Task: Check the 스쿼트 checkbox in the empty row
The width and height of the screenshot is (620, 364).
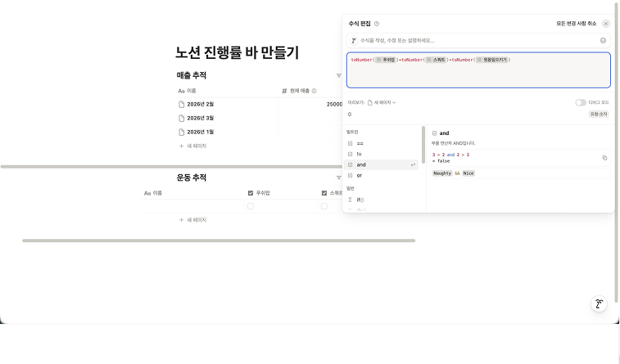Action: (x=324, y=206)
